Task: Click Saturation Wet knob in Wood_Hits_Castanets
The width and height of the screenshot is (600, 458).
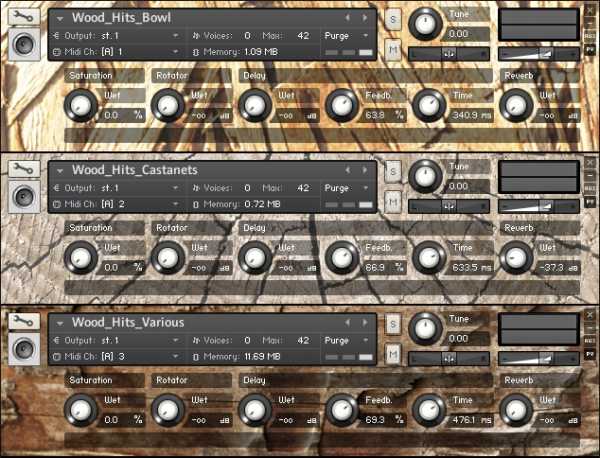Action: tap(81, 258)
